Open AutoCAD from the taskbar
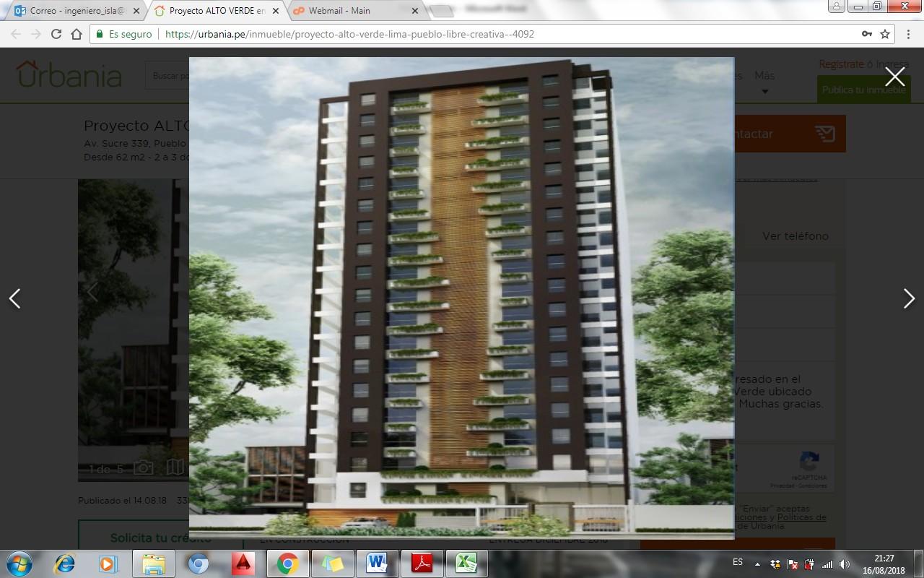The image size is (924, 578). pos(243,563)
